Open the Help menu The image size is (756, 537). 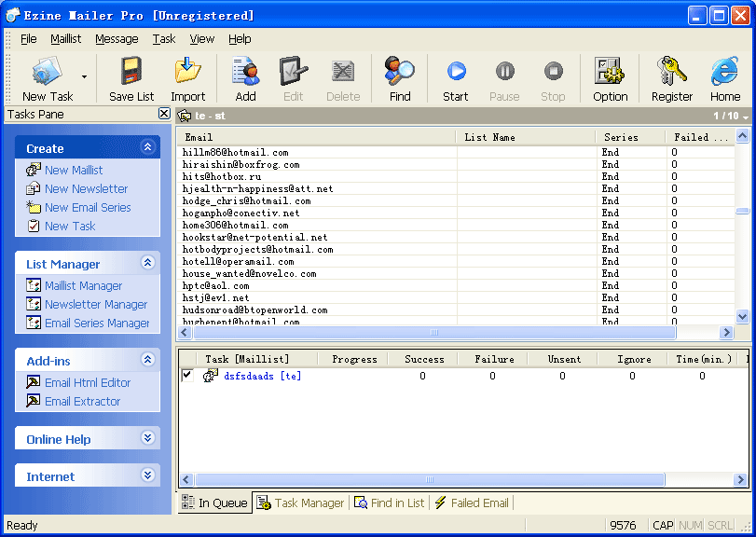(x=240, y=38)
